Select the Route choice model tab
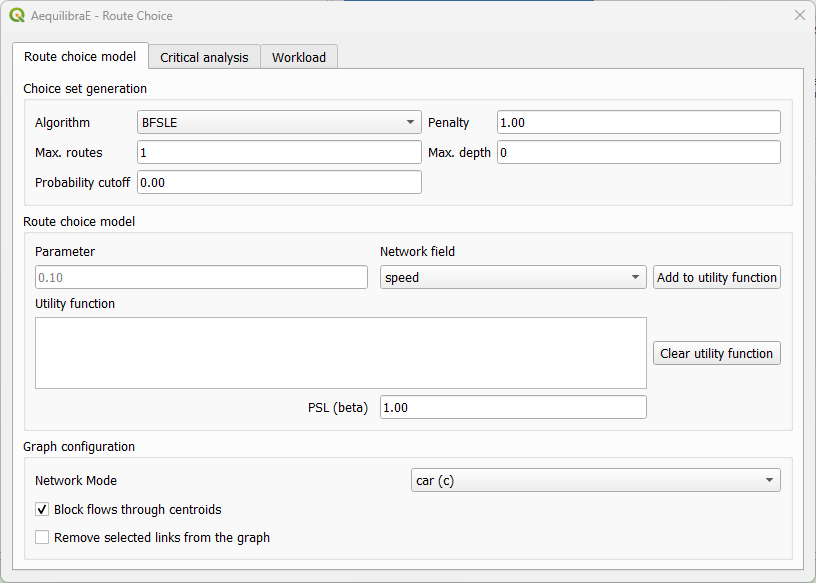This screenshot has width=816, height=583. [80, 56]
